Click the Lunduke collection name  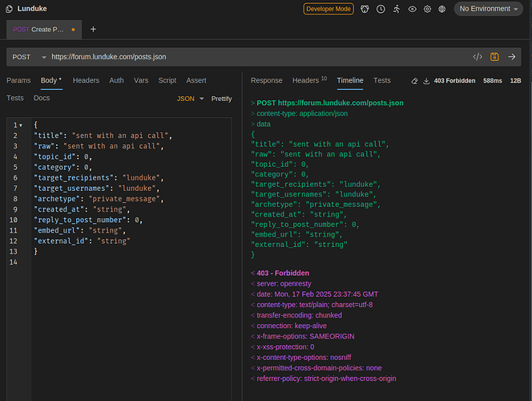(32, 9)
